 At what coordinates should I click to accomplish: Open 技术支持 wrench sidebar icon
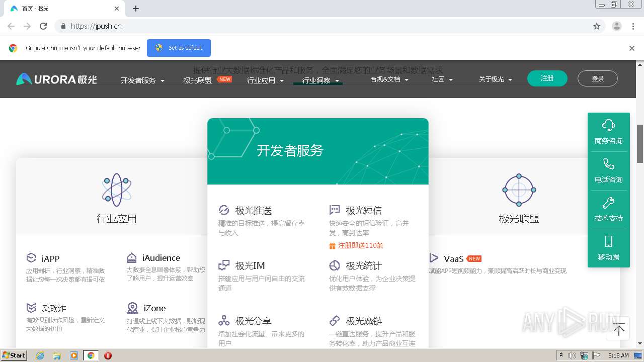point(608,203)
